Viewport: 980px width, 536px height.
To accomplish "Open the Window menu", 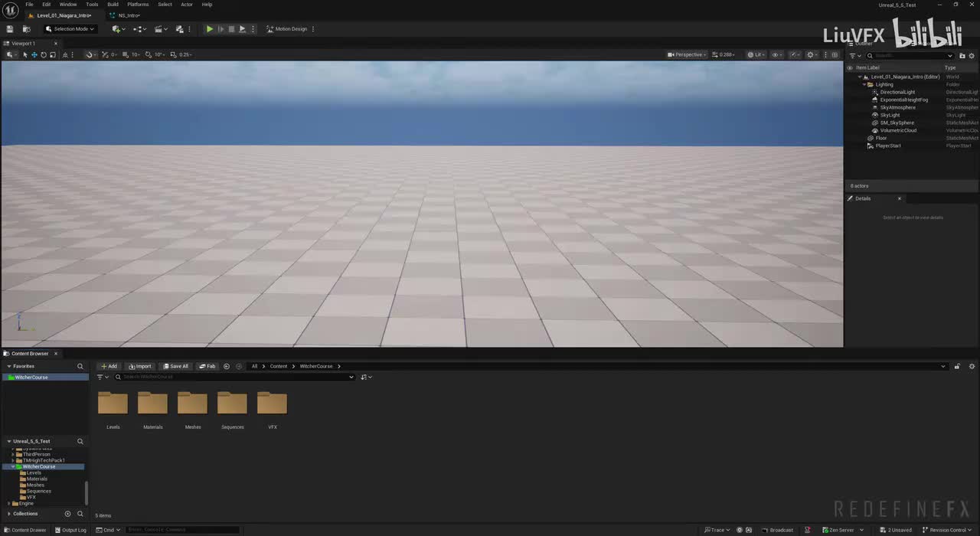I will coord(68,4).
